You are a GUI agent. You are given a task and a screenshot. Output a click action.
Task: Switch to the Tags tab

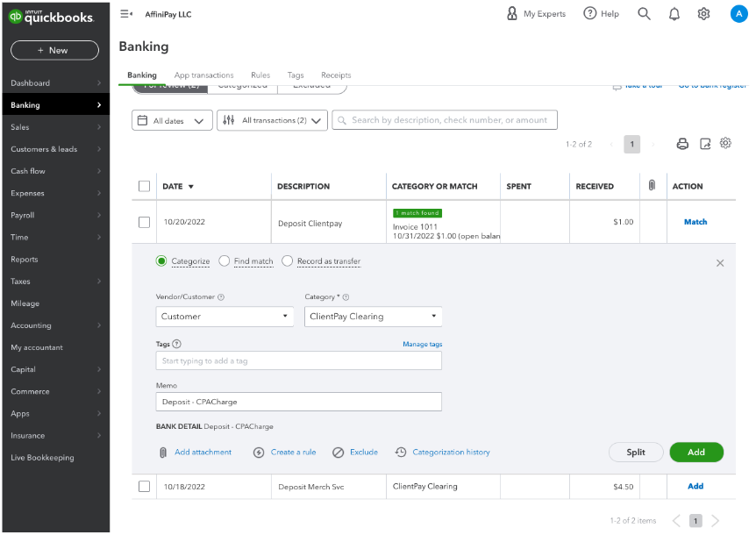click(x=296, y=75)
